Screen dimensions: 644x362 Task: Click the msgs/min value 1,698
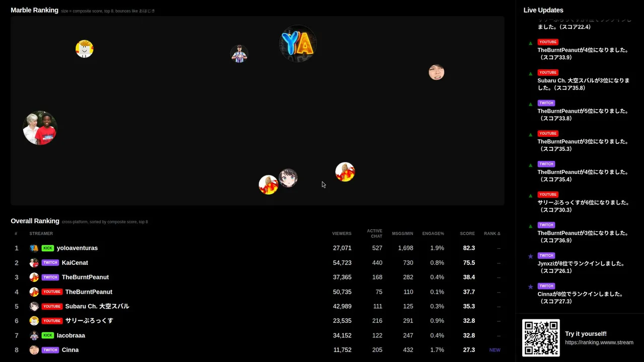tap(406, 248)
